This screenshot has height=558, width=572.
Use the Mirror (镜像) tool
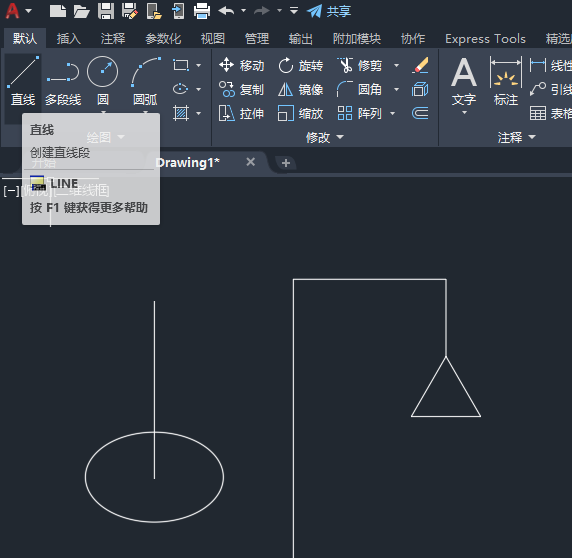coord(301,89)
